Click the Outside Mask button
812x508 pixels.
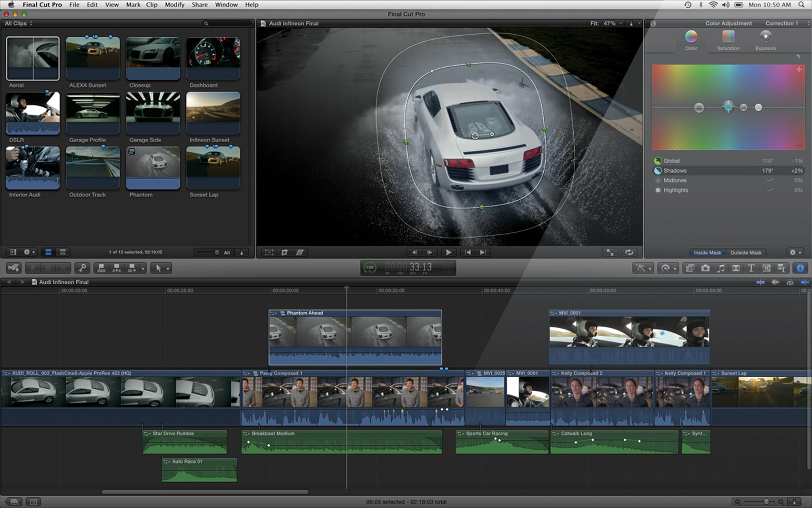[746, 252]
